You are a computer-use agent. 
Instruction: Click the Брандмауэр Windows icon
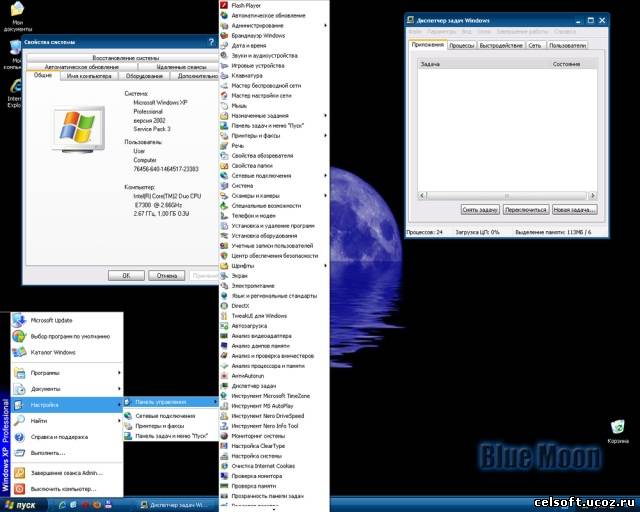(x=224, y=36)
